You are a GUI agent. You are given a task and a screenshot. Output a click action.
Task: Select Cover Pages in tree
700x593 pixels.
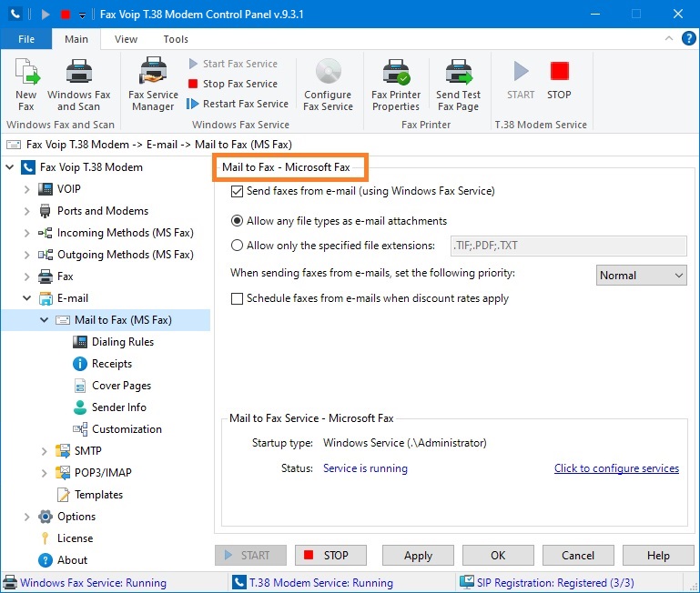point(121,386)
